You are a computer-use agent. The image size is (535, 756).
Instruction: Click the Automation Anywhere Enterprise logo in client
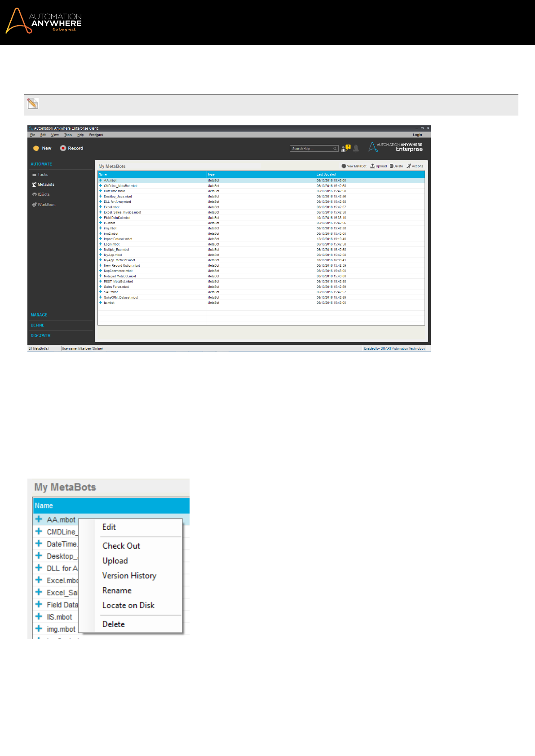396,147
